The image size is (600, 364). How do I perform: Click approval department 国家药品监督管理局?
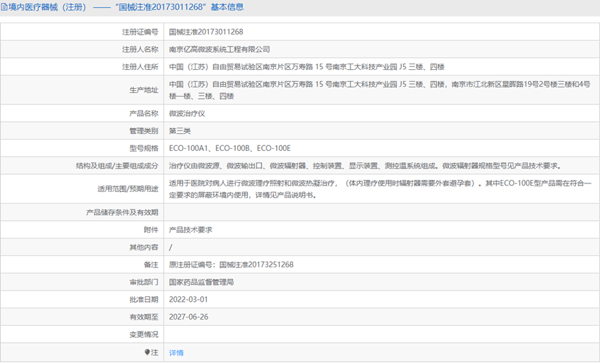click(201, 282)
